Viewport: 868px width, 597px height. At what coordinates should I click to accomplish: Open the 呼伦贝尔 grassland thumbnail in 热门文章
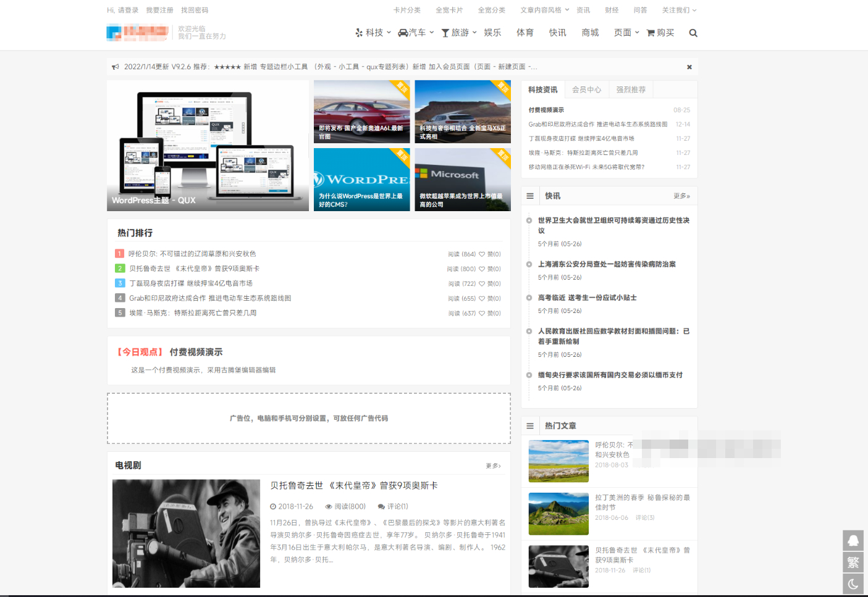tap(558, 461)
